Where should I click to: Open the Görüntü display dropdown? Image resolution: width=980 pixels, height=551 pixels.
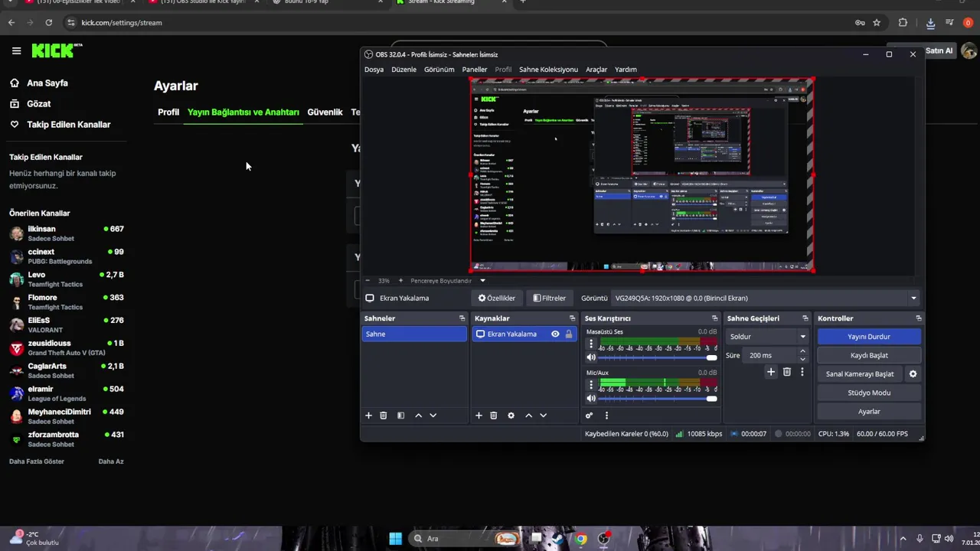pos(766,298)
